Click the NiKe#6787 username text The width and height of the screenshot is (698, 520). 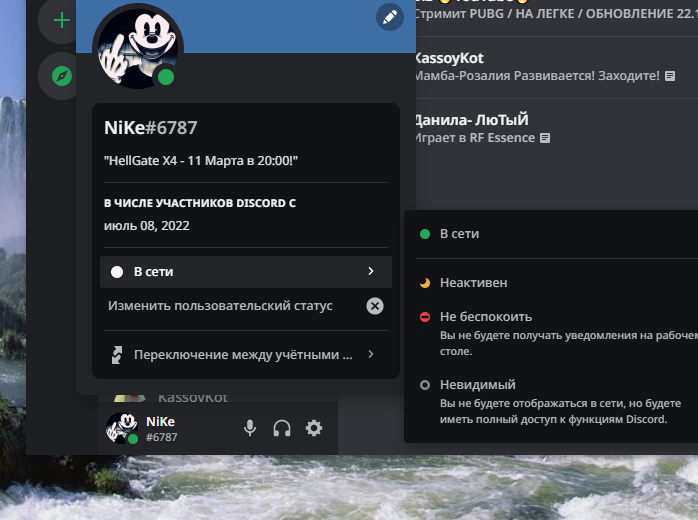pos(150,128)
